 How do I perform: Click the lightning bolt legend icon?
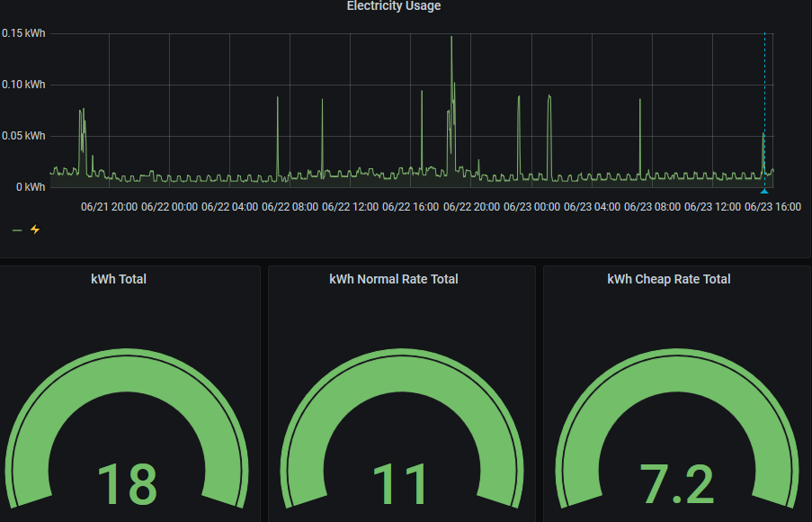(35, 229)
